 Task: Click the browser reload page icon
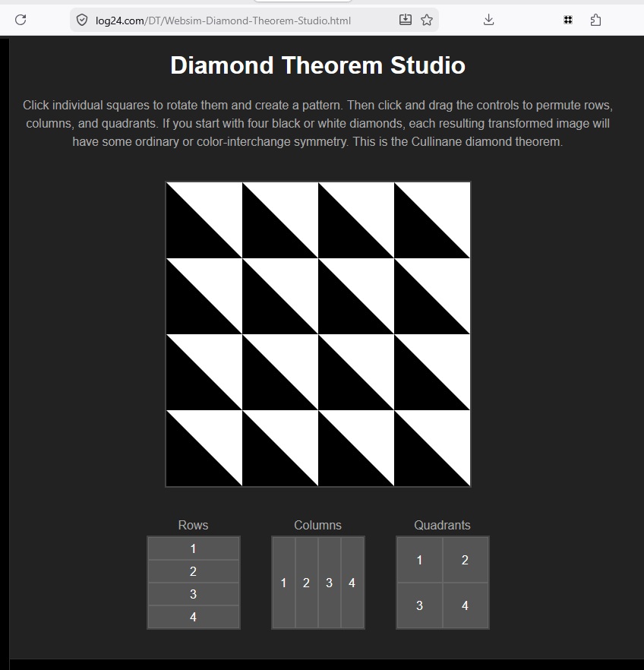coord(21,20)
